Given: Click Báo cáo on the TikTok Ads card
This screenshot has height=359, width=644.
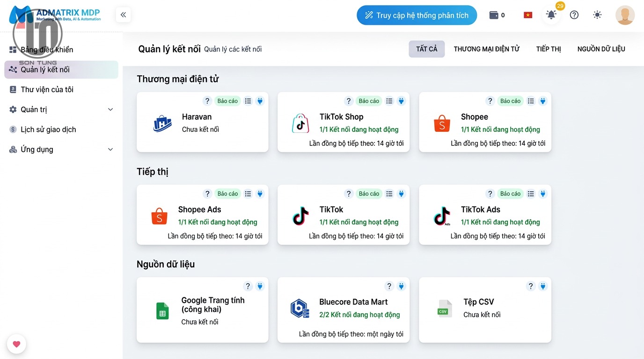Looking at the screenshot, I should pyautogui.click(x=510, y=194).
